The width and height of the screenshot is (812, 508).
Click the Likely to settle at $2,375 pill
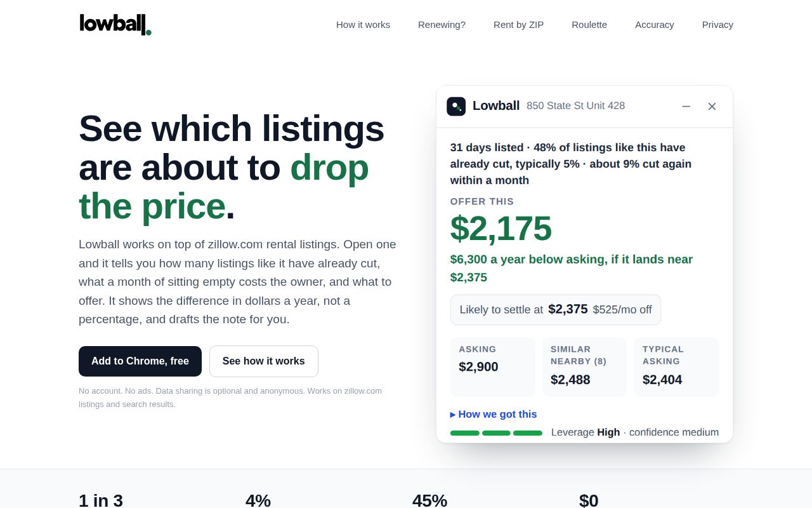[x=556, y=310]
